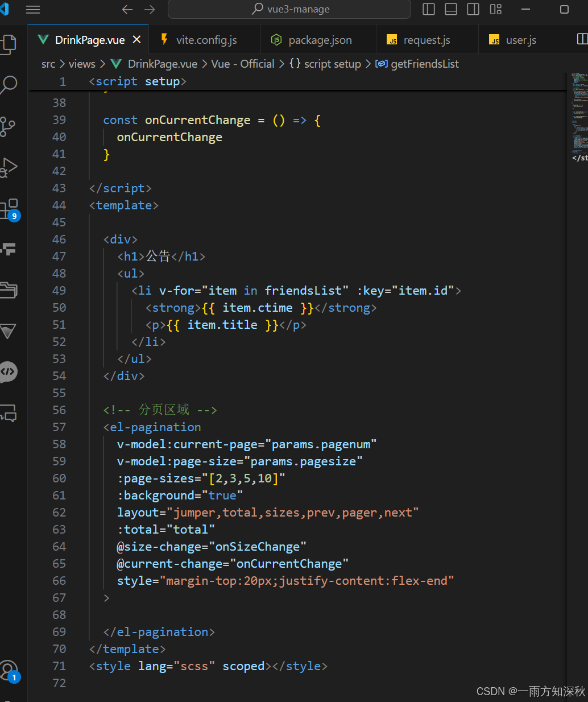Click params.pagenum attribute value
Screen dimensions: 588x702
(x=321, y=444)
